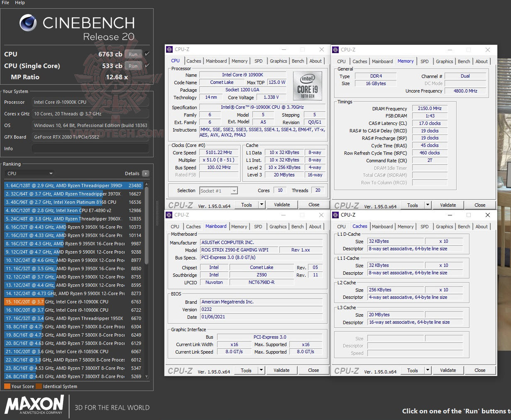Select Bench tab in Caches window
511x420 pixels.
coord(464,227)
